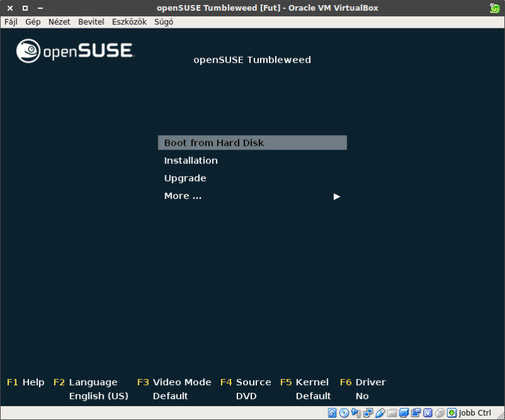Minimize the VirtualBox window
505x420 pixels.
[x=40, y=8]
